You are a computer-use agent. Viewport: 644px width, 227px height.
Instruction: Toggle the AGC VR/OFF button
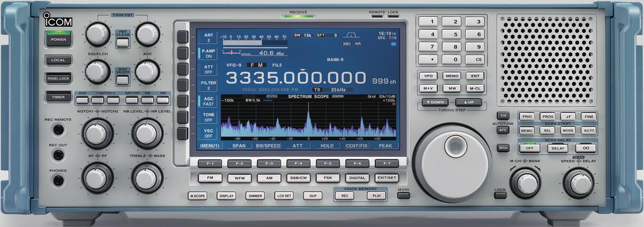point(122,80)
